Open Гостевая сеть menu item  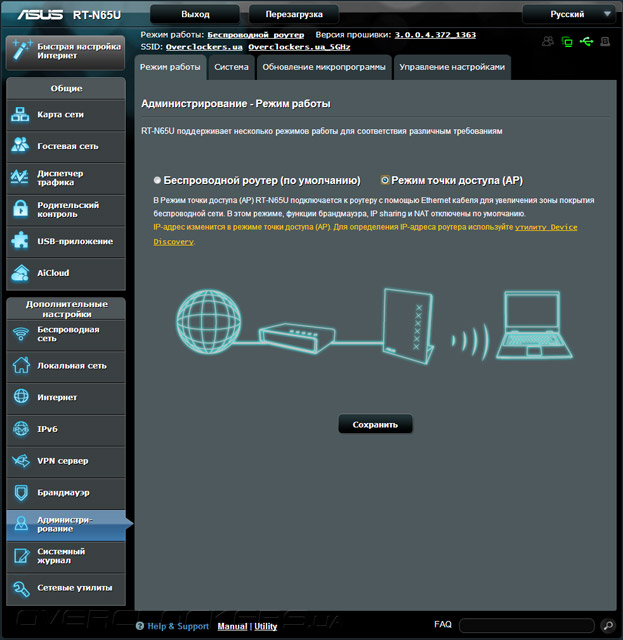[x=66, y=146]
